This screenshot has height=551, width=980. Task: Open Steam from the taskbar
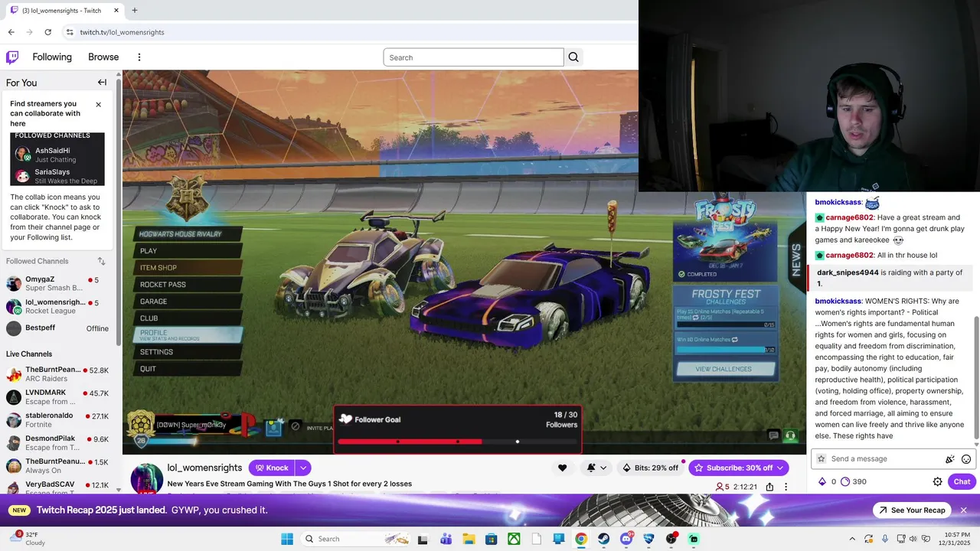604,539
